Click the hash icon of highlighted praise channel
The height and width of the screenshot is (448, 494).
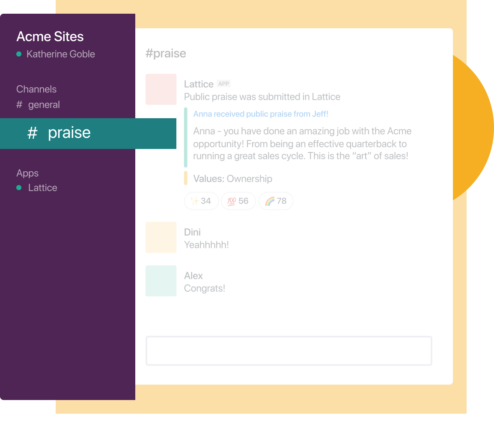[x=32, y=133]
